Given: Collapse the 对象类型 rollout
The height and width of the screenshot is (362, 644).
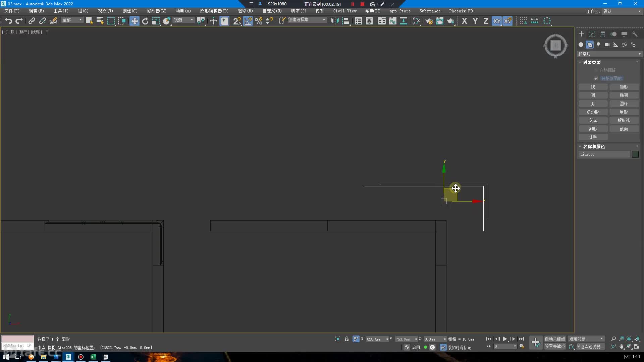Looking at the screenshot, I should click(592, 62).
